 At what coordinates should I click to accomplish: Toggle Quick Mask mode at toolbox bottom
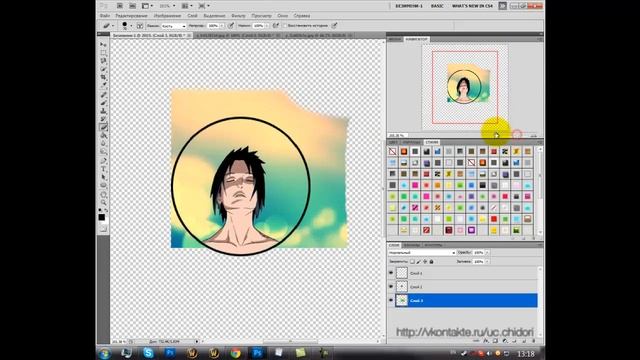pyautogui.click(x=104, y=230)
